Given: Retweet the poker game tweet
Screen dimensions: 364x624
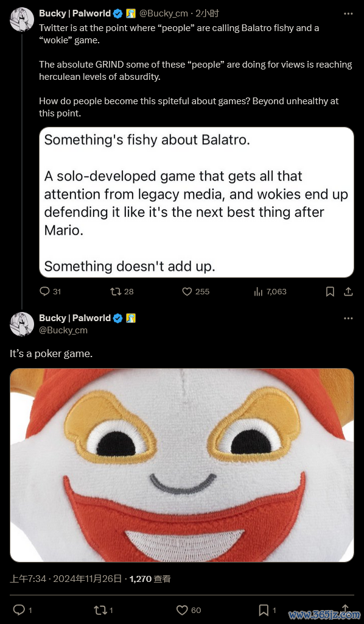Looking at the screenshot, I should (x=103, y=610).
